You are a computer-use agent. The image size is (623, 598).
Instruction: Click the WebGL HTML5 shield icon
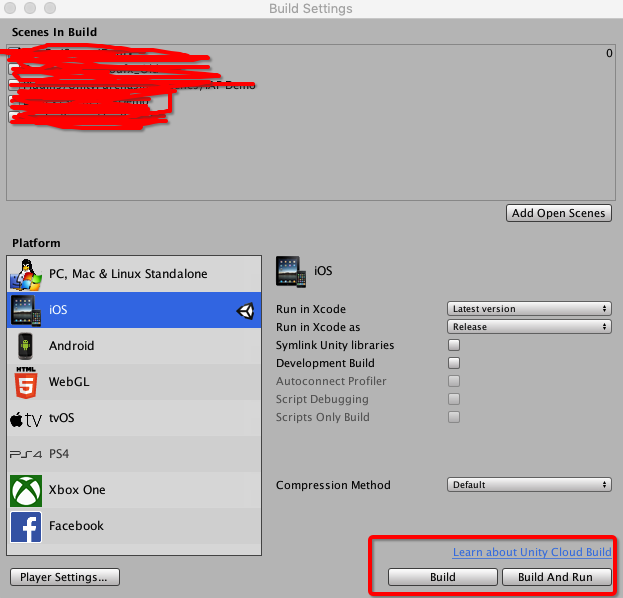26,382
